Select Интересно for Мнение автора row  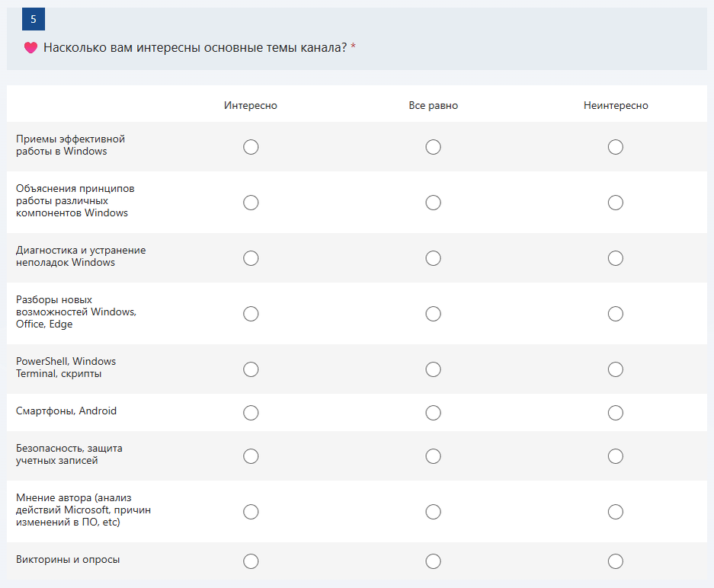[x=251, y=512]
